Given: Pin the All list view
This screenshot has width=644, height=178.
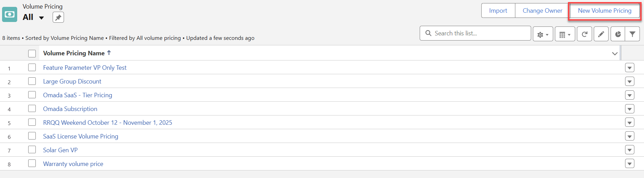Looking at the screenshot, I should pos(58,17).
